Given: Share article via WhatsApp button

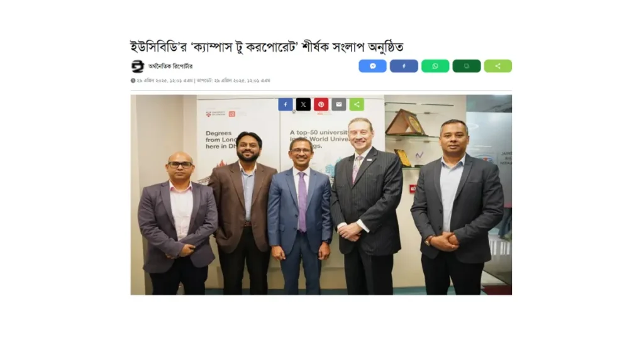Looking at the screenshot, I should 435,66.
